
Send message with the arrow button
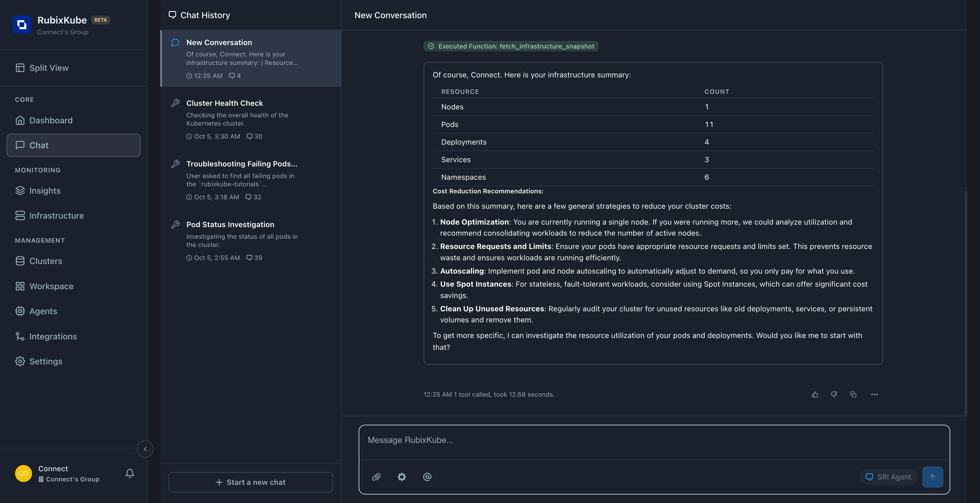pos(932,477)
